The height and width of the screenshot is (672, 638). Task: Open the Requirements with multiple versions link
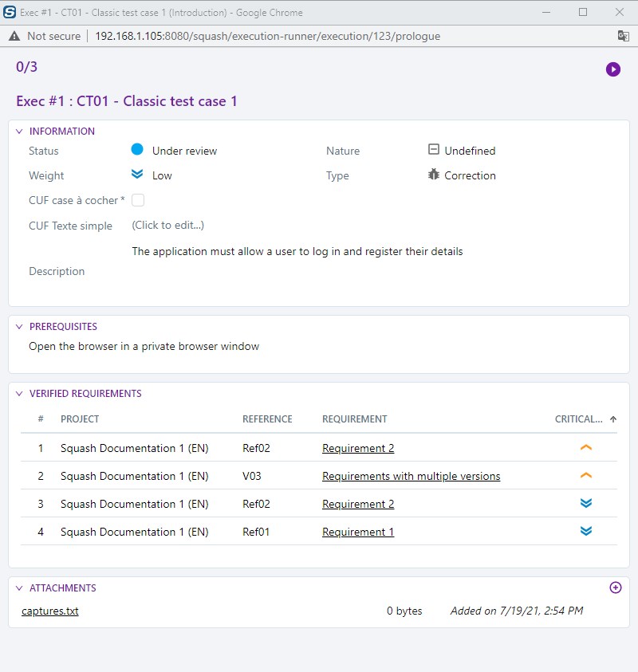pyautogui.click(x=411, y=477)
